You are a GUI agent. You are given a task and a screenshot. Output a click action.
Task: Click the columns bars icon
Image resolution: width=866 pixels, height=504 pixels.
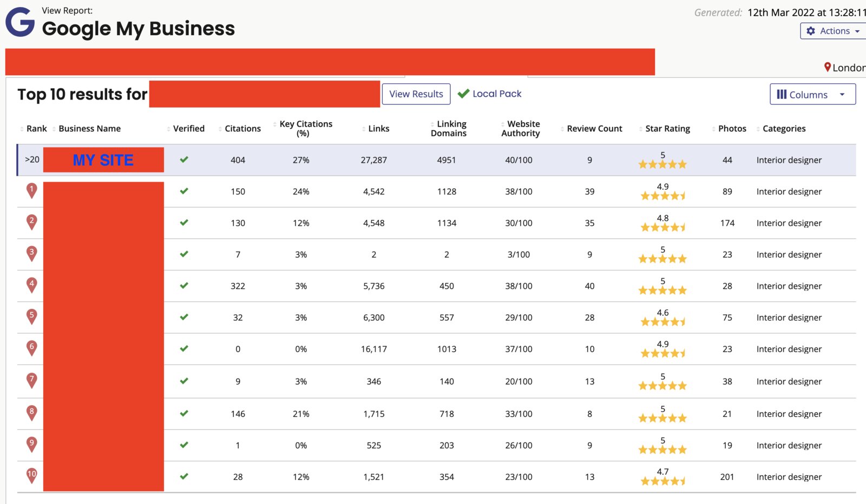[782, 94]
